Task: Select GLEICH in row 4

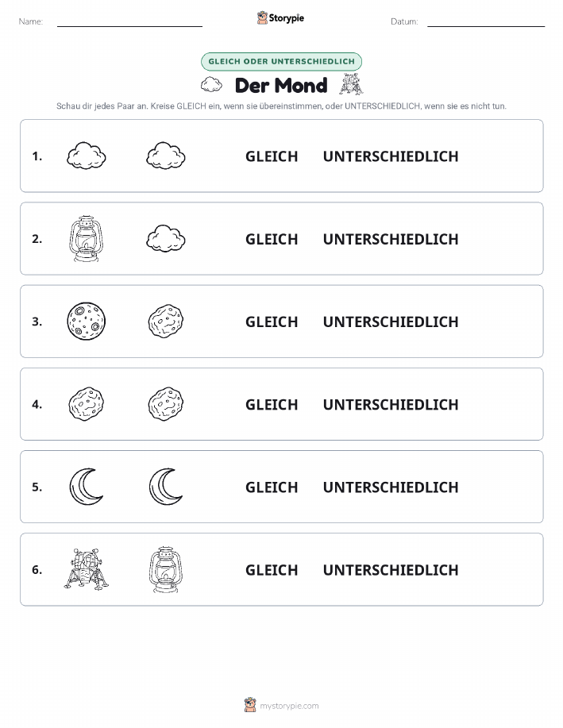Action: (272, 404)
